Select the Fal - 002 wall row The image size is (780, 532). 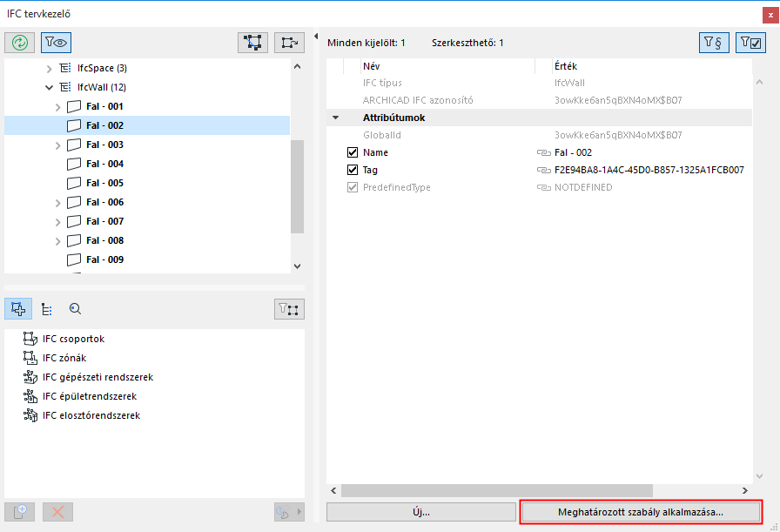point(147,125)
